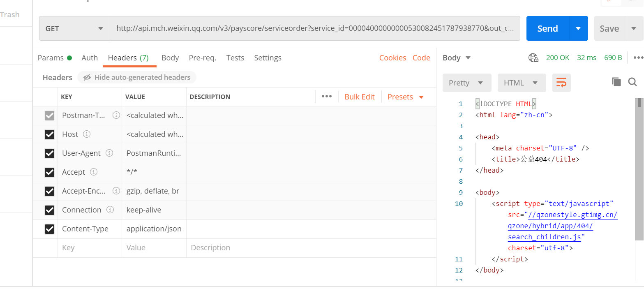Viewport: 644px width, 291px height.
Task: Click the empty Key field in new header row
Action: pos(90,248)
